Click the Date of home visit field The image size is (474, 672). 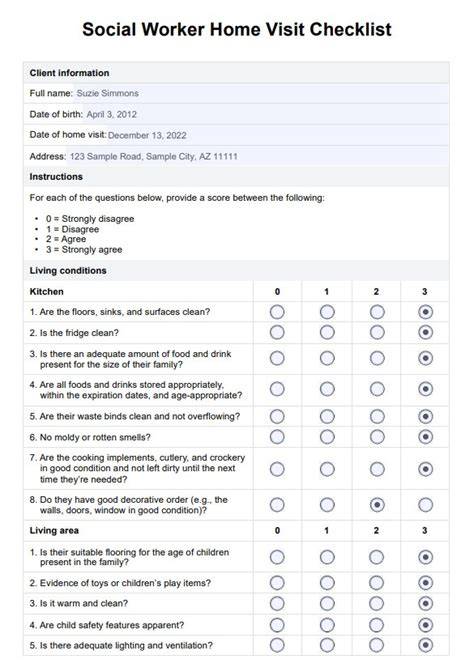coord(277,135)
